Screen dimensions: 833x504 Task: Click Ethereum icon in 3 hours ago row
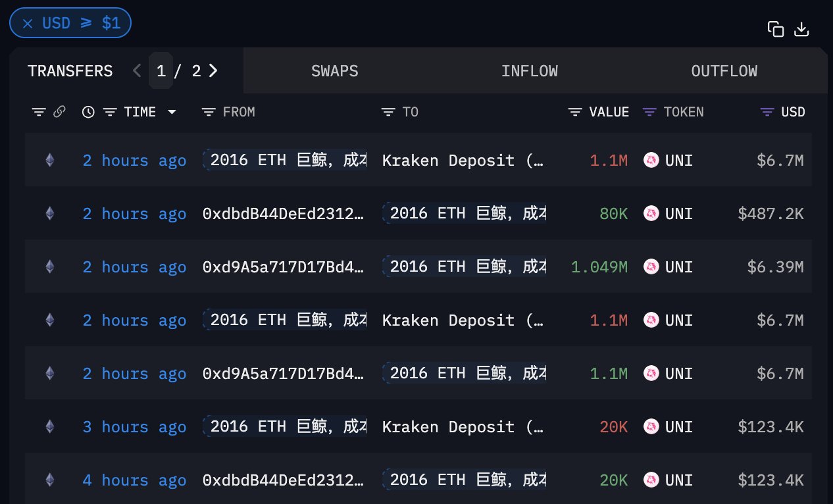point(49,426)
